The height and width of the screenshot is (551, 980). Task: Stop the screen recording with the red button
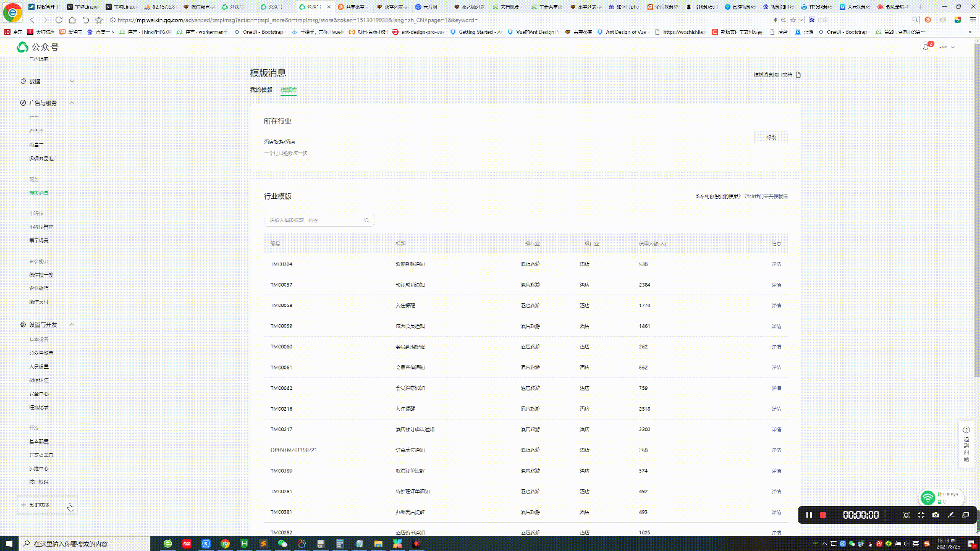pyautogui.click(x=823, y=515)
